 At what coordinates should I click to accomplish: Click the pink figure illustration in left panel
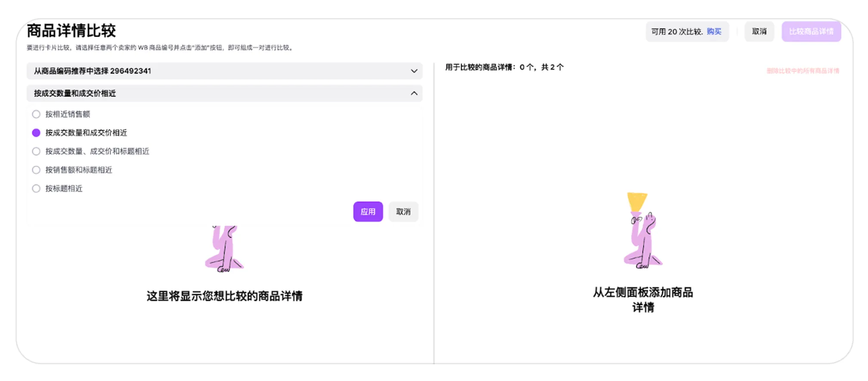coord(224,249)
